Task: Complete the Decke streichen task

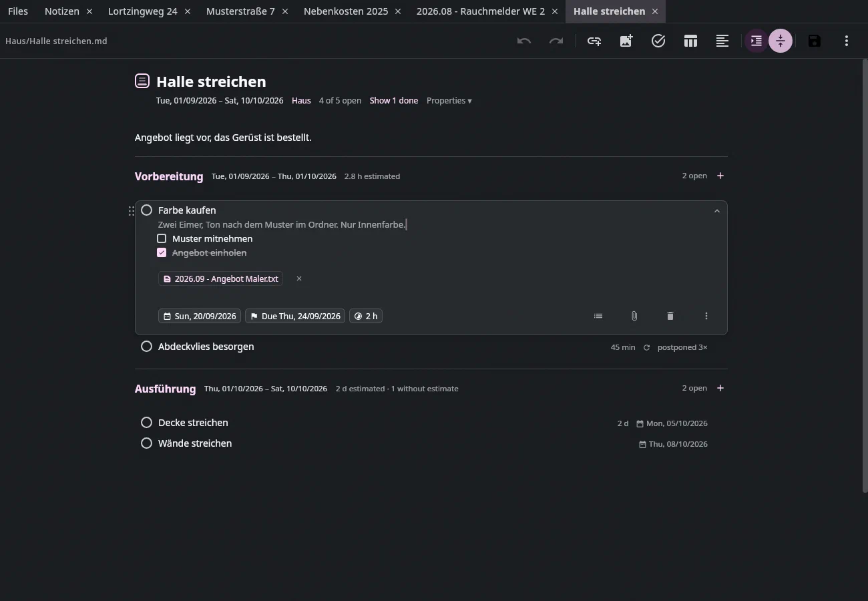Action: (x=147, y=423)
